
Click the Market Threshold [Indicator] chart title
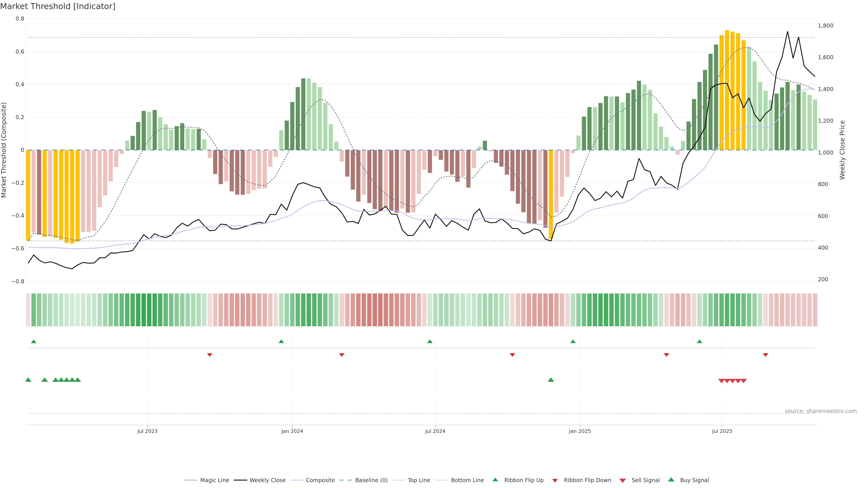click(x=58, y=6)
